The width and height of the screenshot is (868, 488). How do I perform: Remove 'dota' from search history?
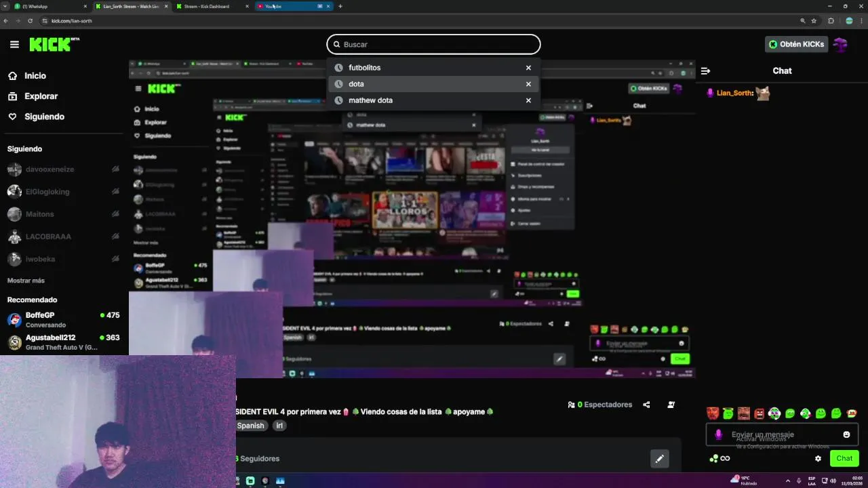[x=528, y=84]
